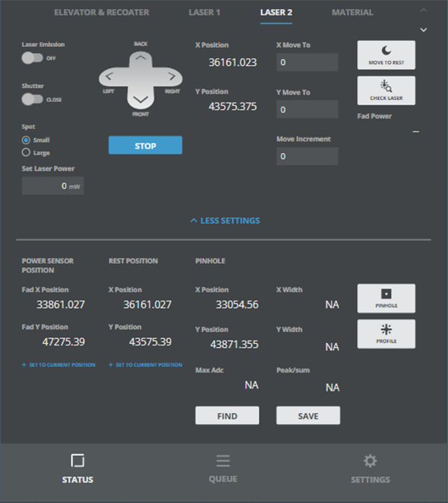Toggle the Laser Emission switch

coord(32,57)
